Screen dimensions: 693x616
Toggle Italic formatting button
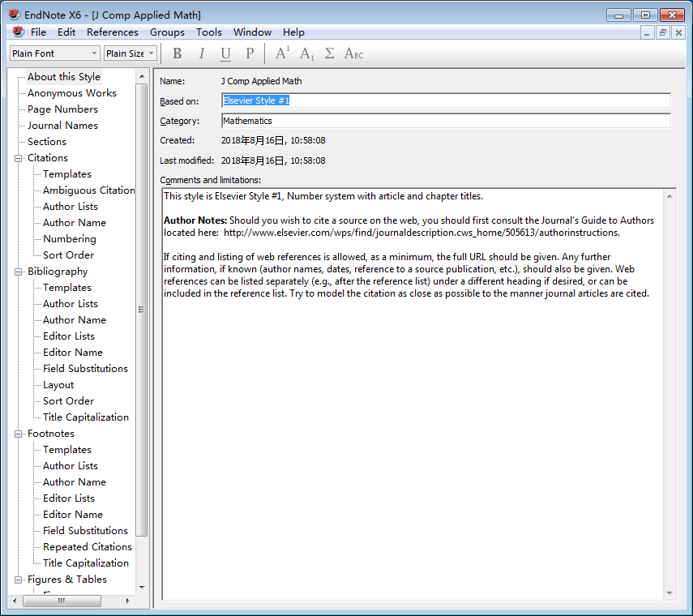point(202,53)
